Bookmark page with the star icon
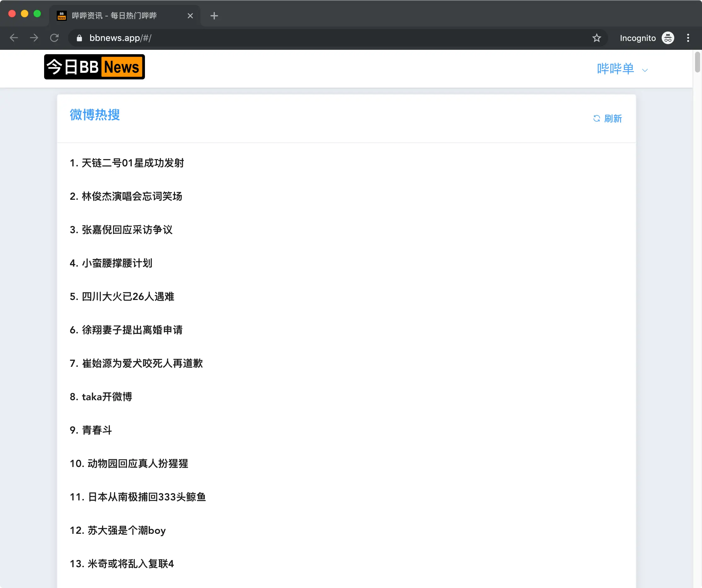The height and width of the screenshot is (588, 702). [596, 38]
